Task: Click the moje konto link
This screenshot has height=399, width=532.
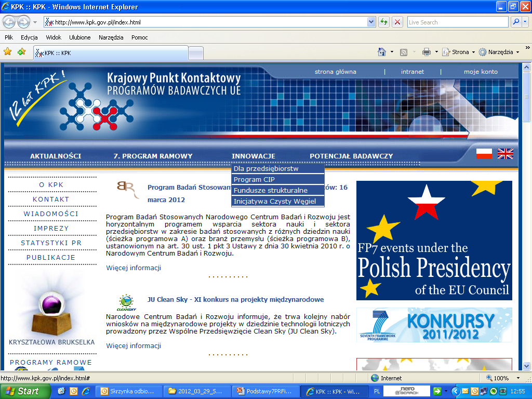Action: 481,72
